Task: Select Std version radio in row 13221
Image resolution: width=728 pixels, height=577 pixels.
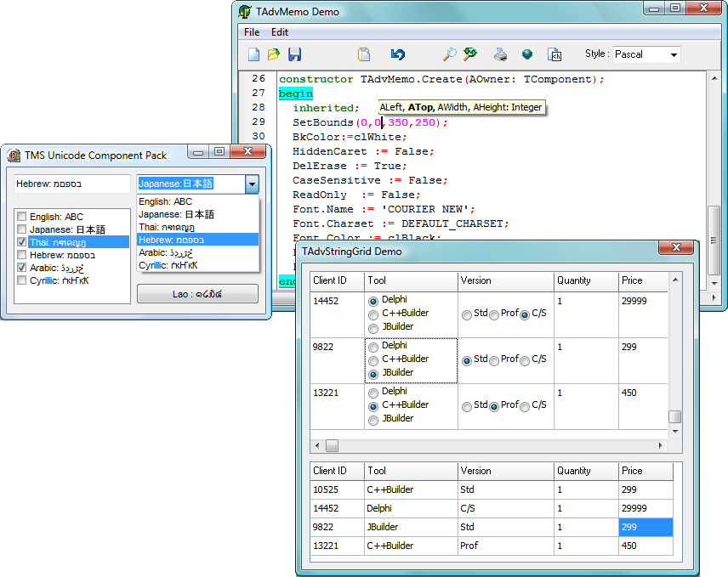Action: pyautogui.click(x=467, y=407)
